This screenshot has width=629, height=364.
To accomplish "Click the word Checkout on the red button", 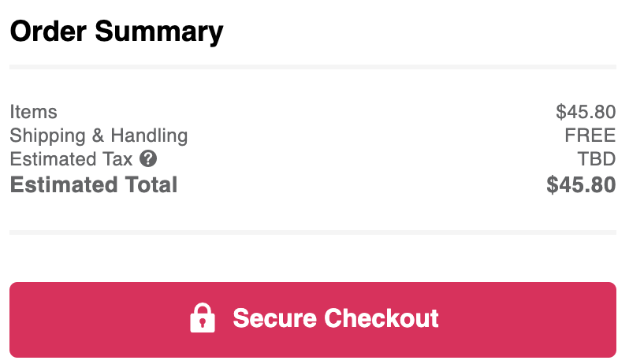I will point(381,318).
